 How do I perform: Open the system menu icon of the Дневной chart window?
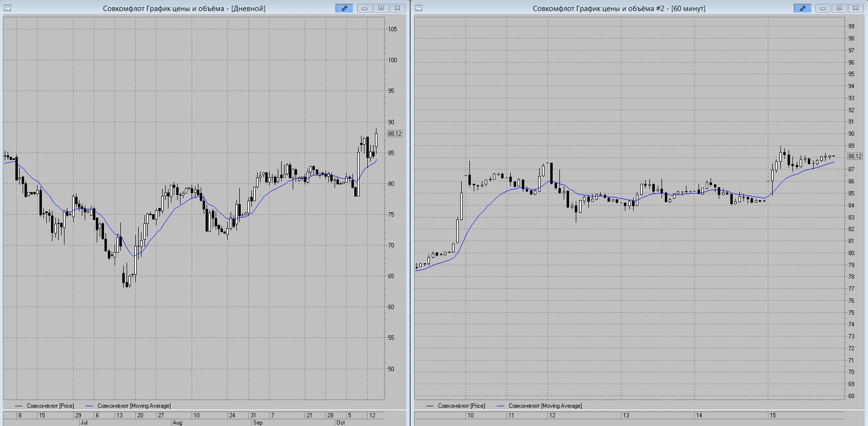pos(8,8)
